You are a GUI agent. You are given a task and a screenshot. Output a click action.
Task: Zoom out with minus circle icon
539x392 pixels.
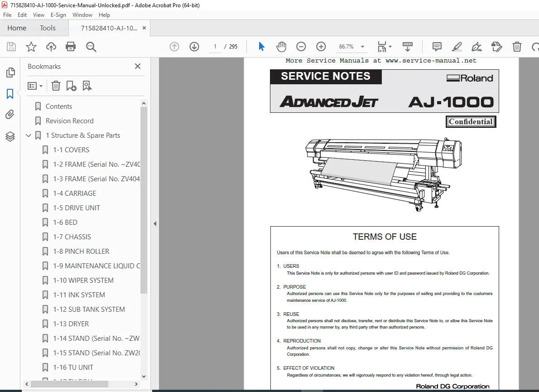[x=301, y=46]
